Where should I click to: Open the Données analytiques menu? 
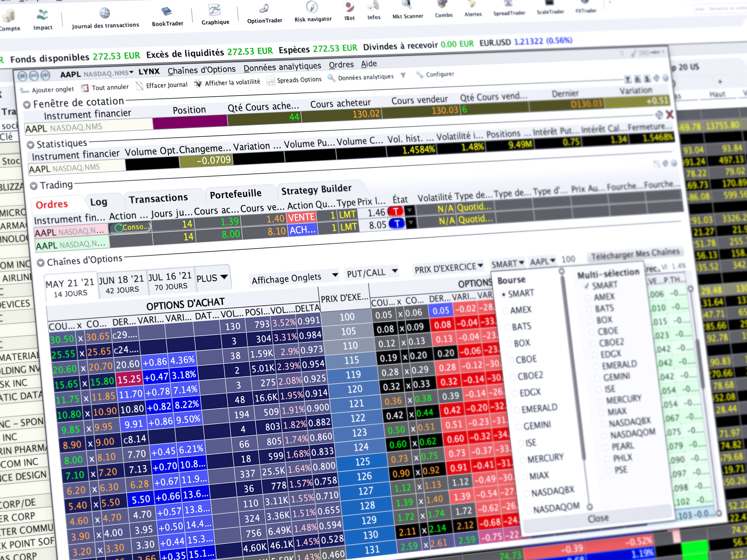pyautogui.click(x=282, y=67)
